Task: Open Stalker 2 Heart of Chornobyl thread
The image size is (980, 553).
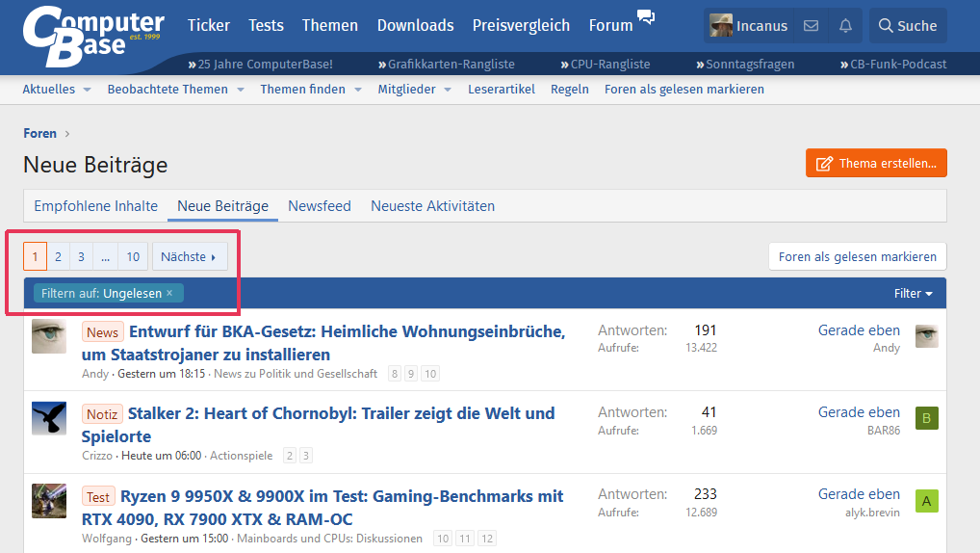Action: (x=318, y=425)
